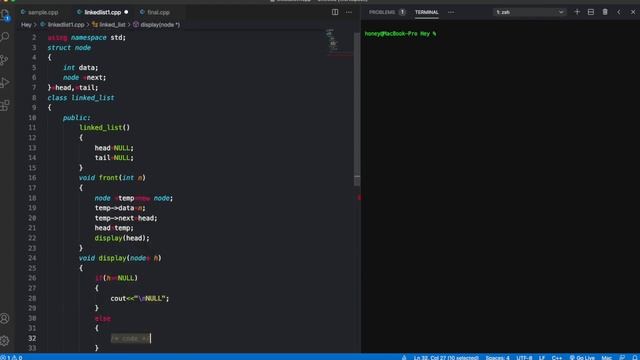Click 'using namespace std;' on line 2
This screenshot has width=640, height=360.
point(87,38)
